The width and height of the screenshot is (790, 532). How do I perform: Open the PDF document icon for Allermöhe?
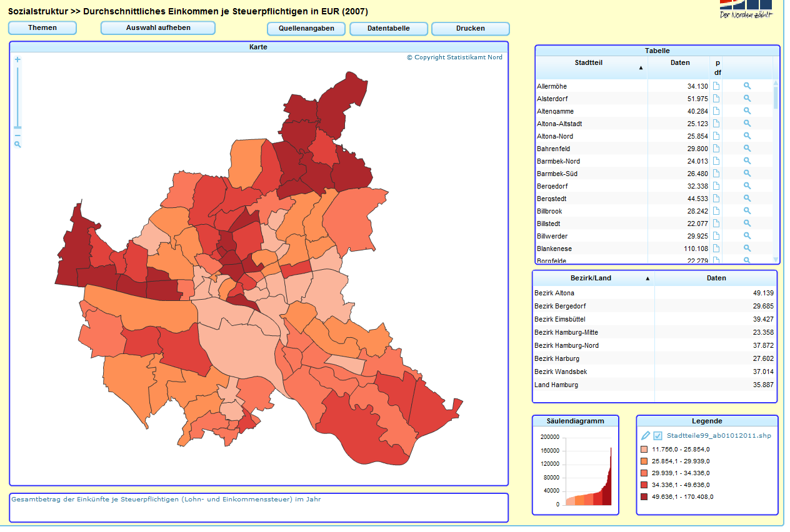(x=716, y=86)
